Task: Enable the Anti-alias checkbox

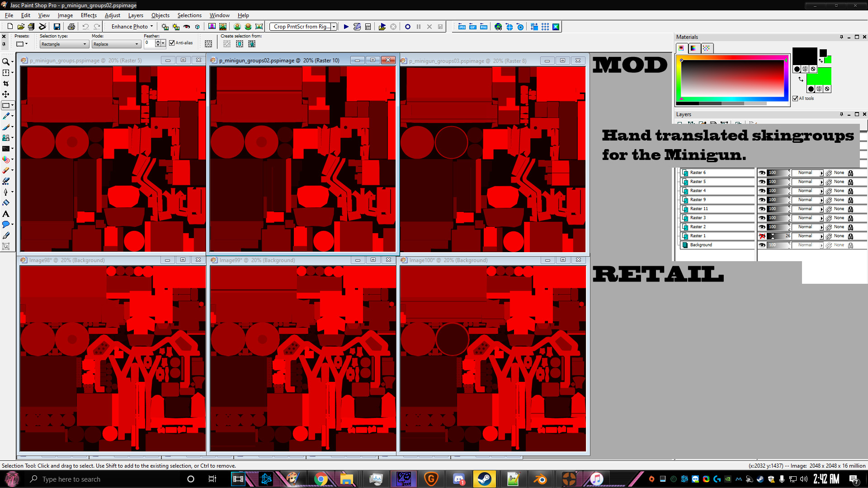Action: pyautogui.click(x=172, y=43)
